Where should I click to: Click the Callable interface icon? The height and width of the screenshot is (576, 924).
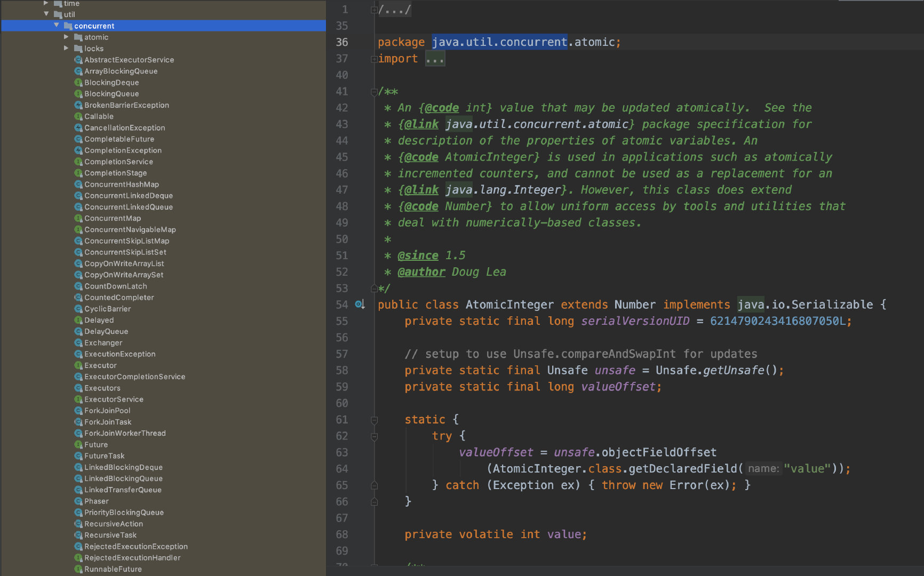pos(78,116)
